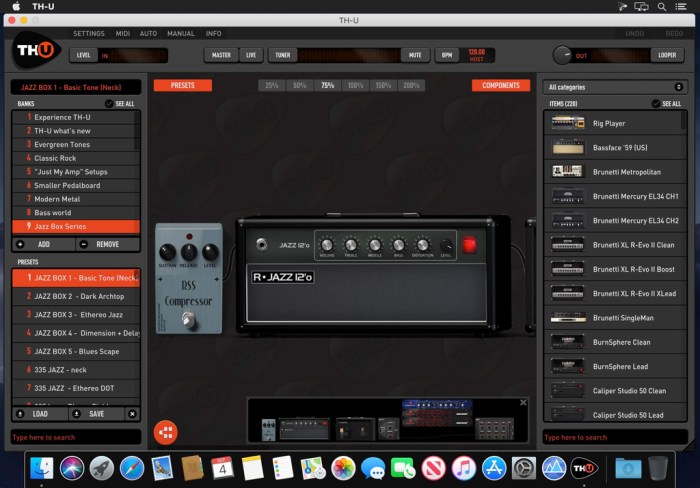This screenshot has width=700, height=488.
Task: Enable Live mode
Action: 251,55
